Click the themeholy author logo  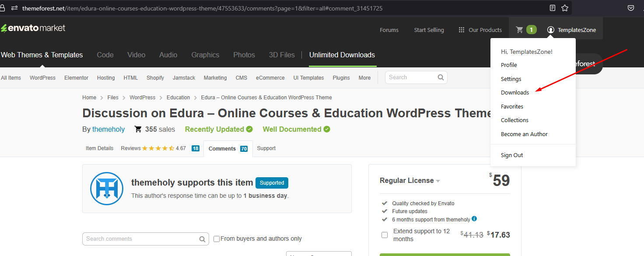coord(107,189)
